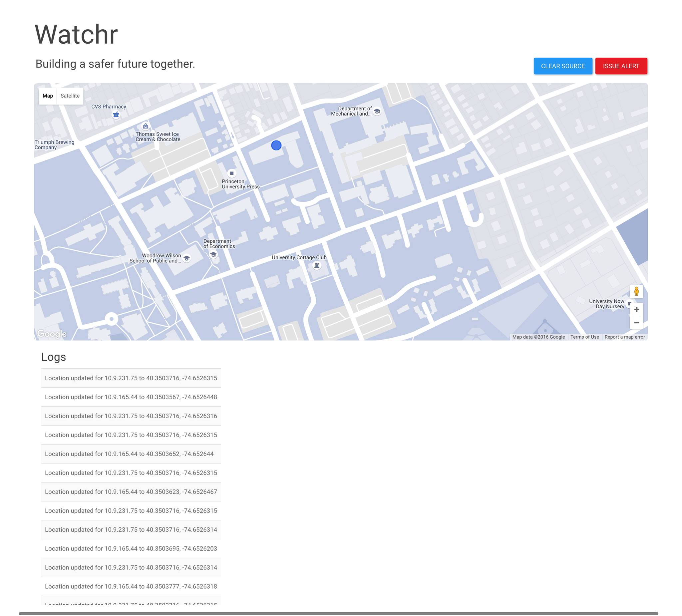Click the horizontal scrollbar at page bottom

tap(338, 613)
